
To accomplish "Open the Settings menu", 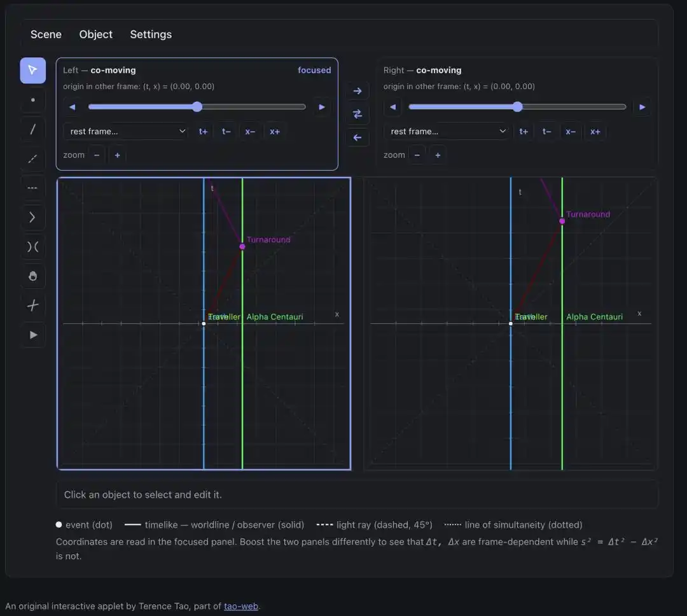I will pyautogui.click(x=151, y=34).
